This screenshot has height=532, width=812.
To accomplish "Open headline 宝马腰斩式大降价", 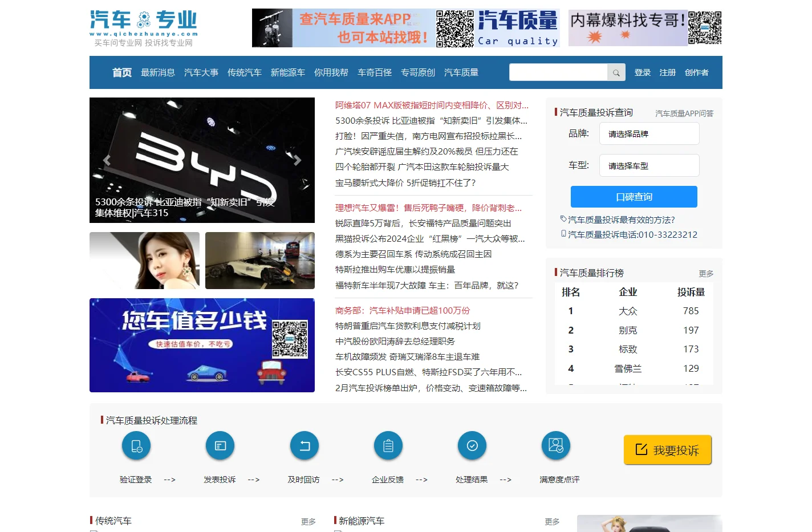I will (x=405, y=182).
